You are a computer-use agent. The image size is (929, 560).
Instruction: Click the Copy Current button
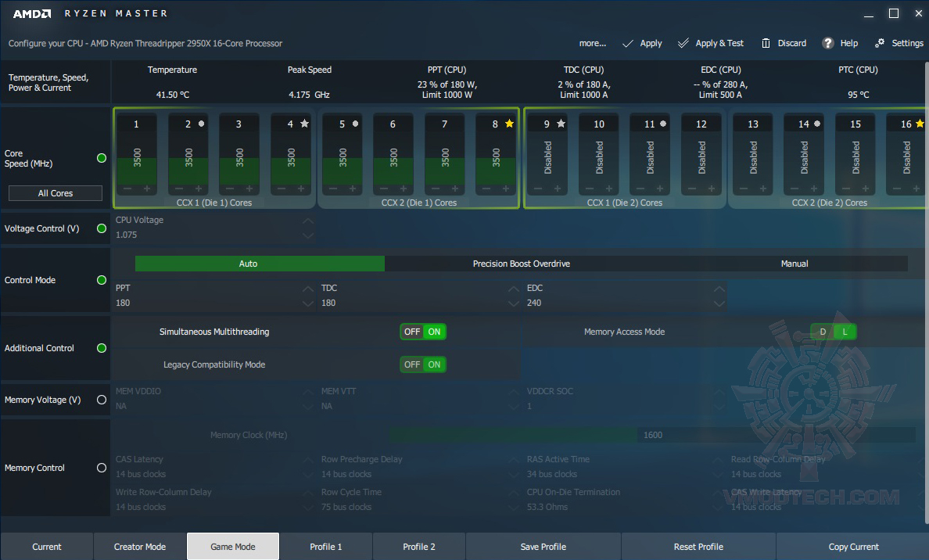click(853, 547)
